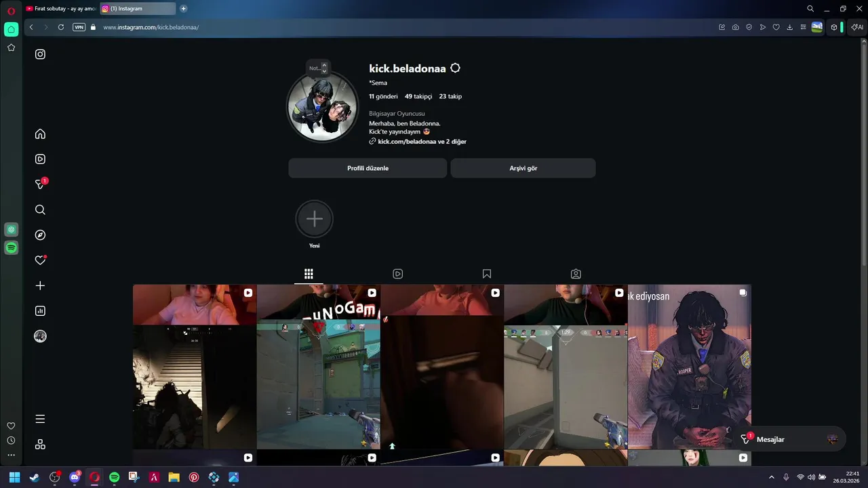Image resolution: width=868 pixels, height=488 pixels.
Task: Go back to the previous page
Action: 31,27
